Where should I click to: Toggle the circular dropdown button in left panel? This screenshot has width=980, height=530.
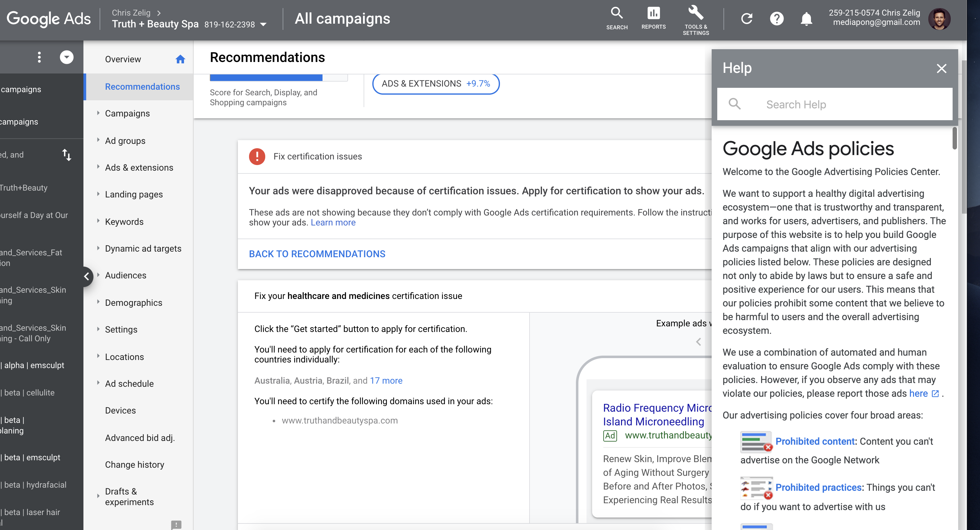point(67,57)
